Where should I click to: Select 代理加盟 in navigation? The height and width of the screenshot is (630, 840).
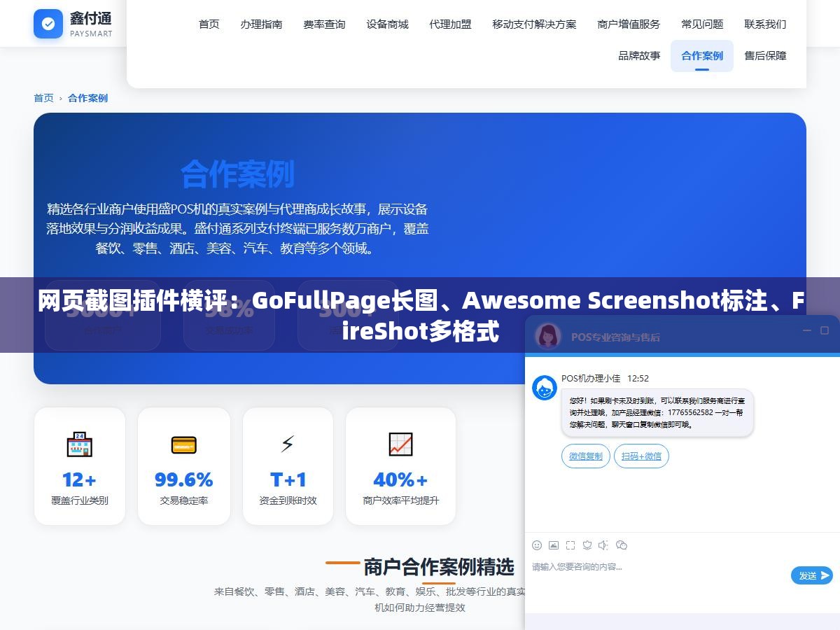tap(450, 24)
